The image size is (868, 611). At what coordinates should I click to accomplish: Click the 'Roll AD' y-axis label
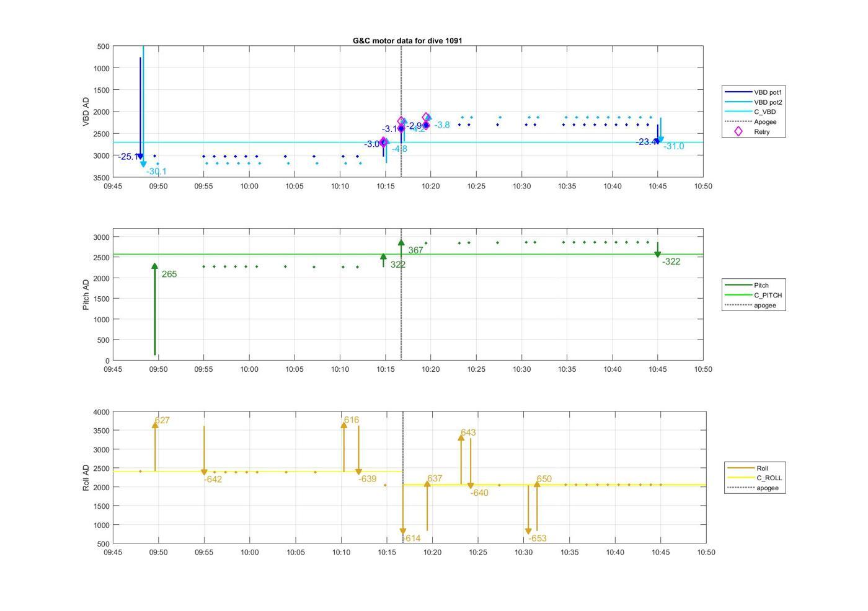[x=86, y=478]
